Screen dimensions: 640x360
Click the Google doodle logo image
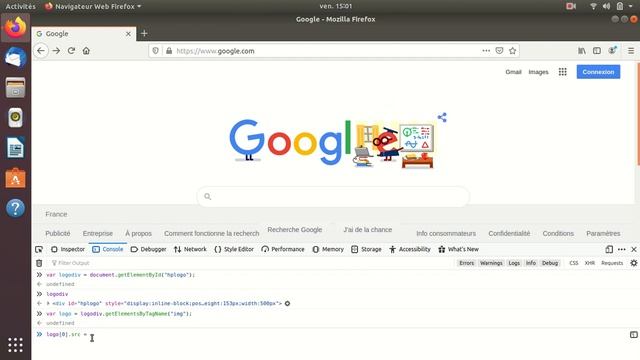[x=332, y=142]
